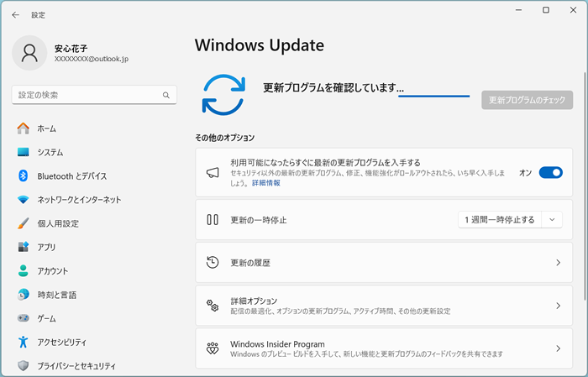588x377 pixels.
Task: Select the network Wi-Fi icon
Action: point(24,200)
